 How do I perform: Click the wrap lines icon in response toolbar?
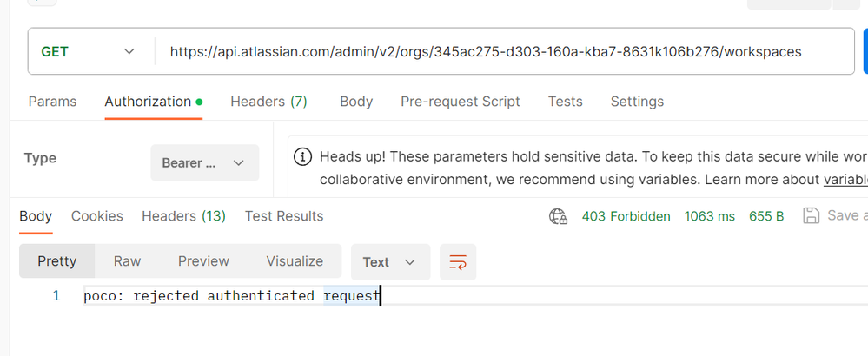[458, 261]
